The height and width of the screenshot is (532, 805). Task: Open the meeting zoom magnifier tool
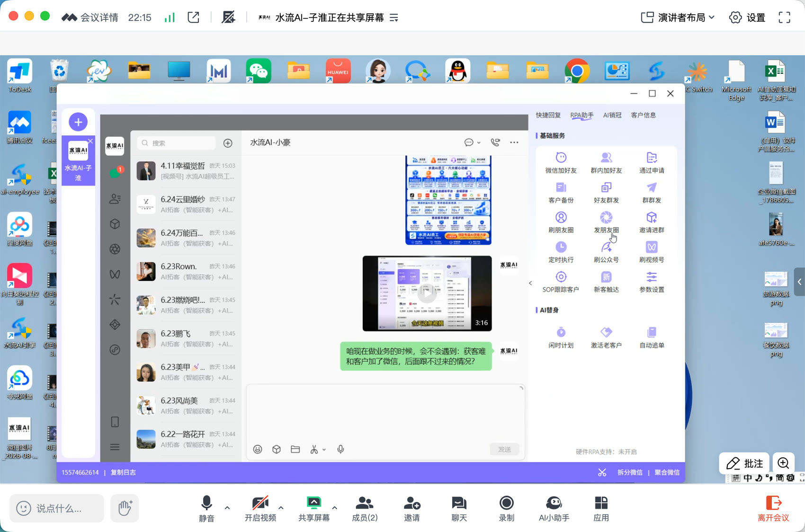784,463
